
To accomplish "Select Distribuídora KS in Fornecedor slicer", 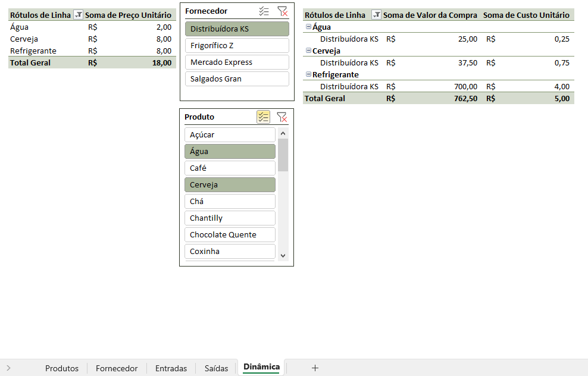I will coord(237,29).
